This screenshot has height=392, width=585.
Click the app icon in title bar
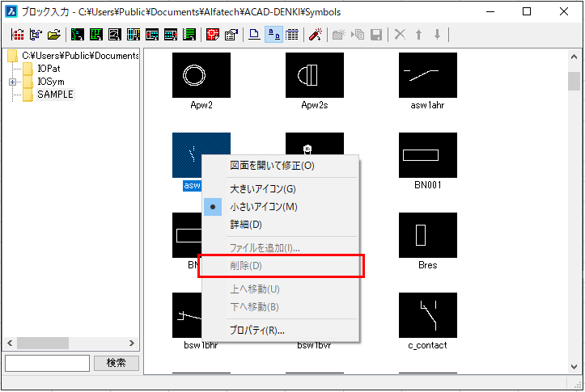[x=11, y=11]
